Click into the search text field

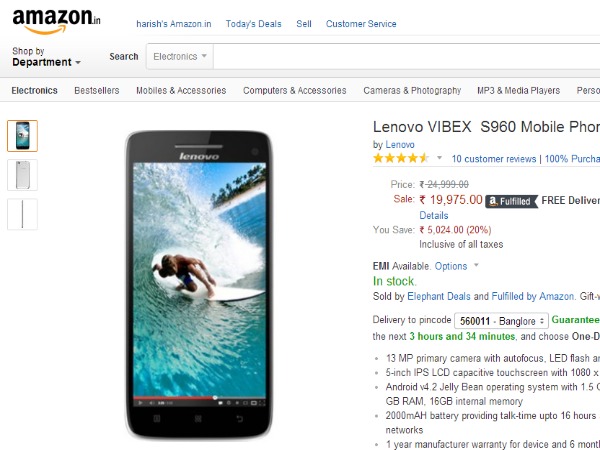click(x=406, y=56)
